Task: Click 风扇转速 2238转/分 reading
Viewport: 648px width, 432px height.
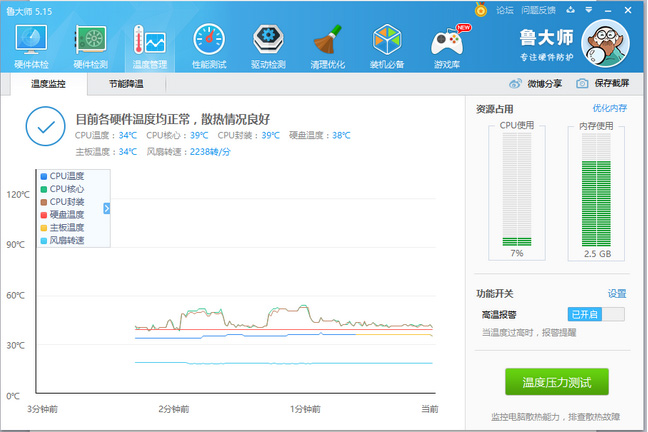Action: [x=189, y=152]
